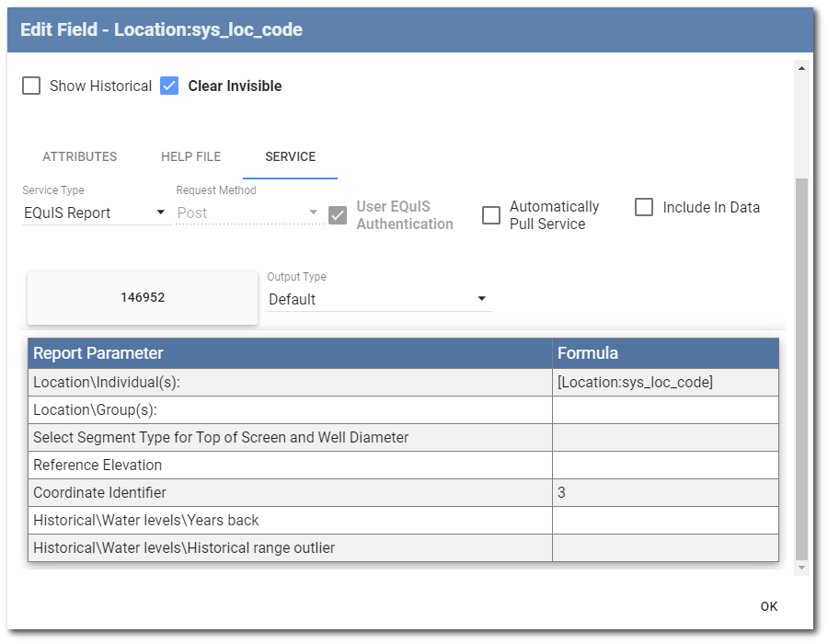The height and width of the screenshot is (644, 828).
Task: Select the Location\Individual(s) formula cell
Action: coord(664,381)
